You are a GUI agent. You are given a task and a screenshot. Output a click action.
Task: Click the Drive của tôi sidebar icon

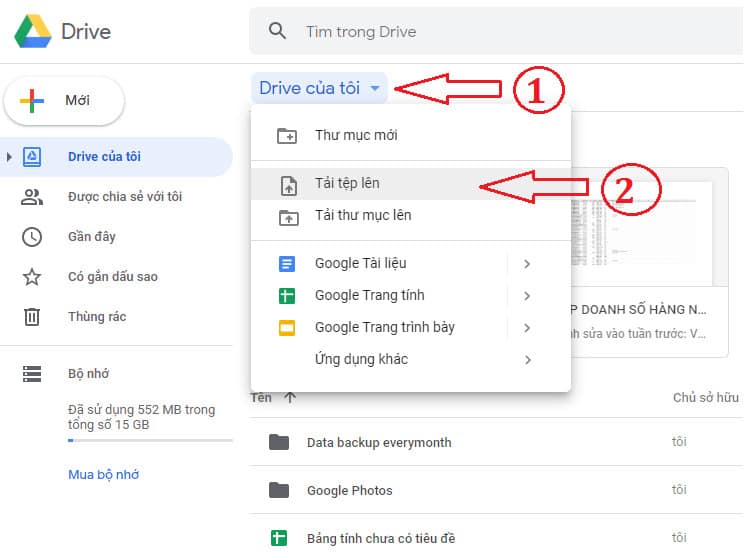[32, 157]
